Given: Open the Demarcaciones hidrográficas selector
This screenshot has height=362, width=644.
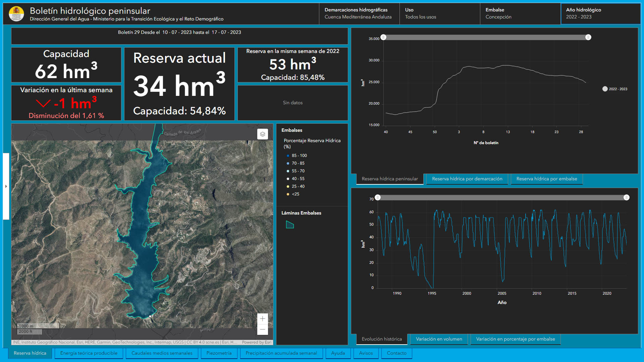Looking at the screenshot, I should (x=359, y=13).
